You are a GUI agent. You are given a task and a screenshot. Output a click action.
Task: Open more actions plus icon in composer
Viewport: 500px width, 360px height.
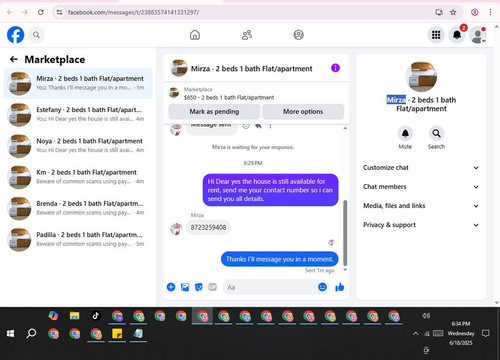[x=171, y=287]
